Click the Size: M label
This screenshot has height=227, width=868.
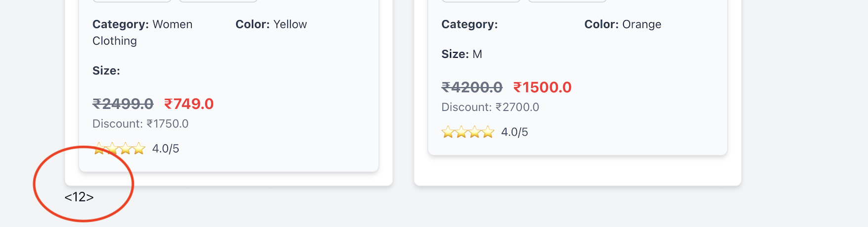click(x=461, y=54)
